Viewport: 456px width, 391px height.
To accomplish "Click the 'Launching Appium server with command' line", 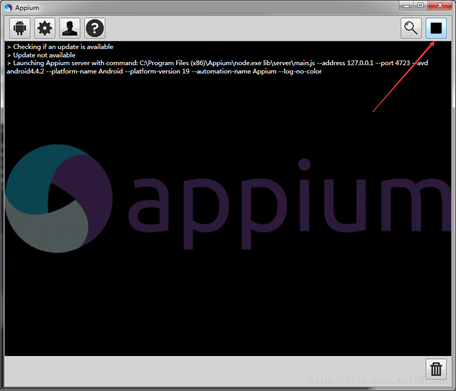I will [x=218, y=63].
